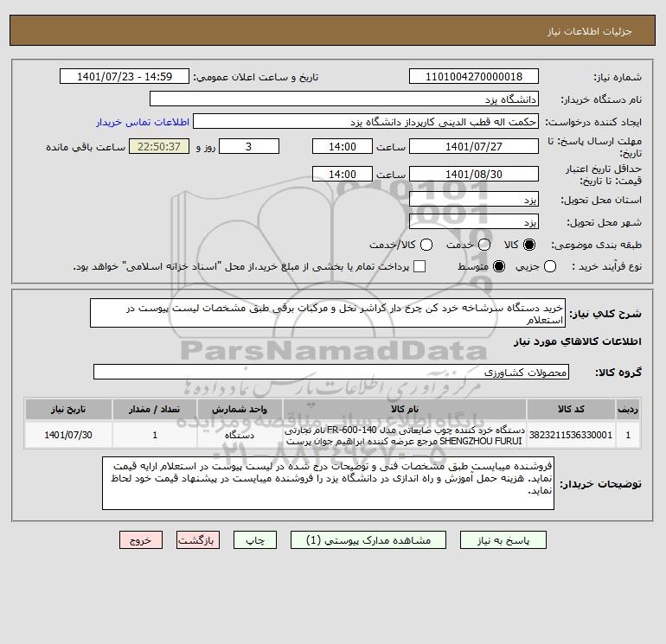The image size is (666, 644).
Task: Click the دانشگاه یزد buyer name field
Action: tap(344, 99)
